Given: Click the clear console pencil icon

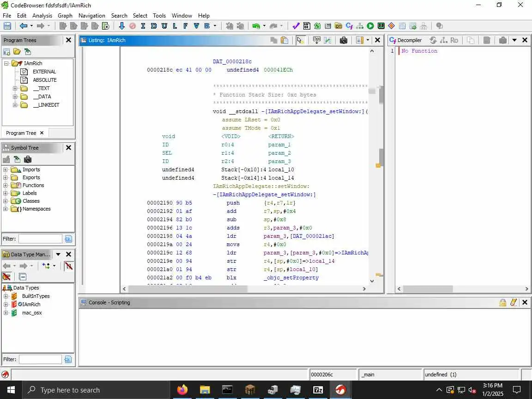Looking at the screenshot, I should click(x=514, y=302).
